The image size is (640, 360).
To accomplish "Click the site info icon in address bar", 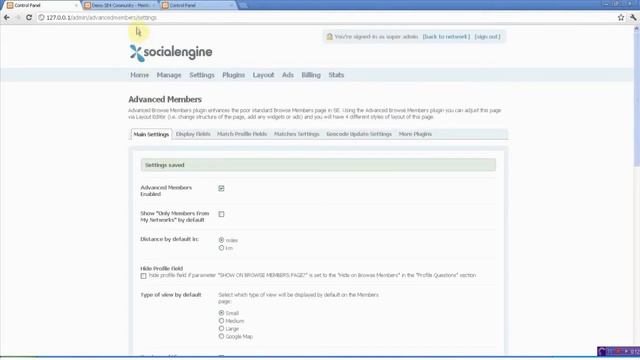I will pos(41,18).
